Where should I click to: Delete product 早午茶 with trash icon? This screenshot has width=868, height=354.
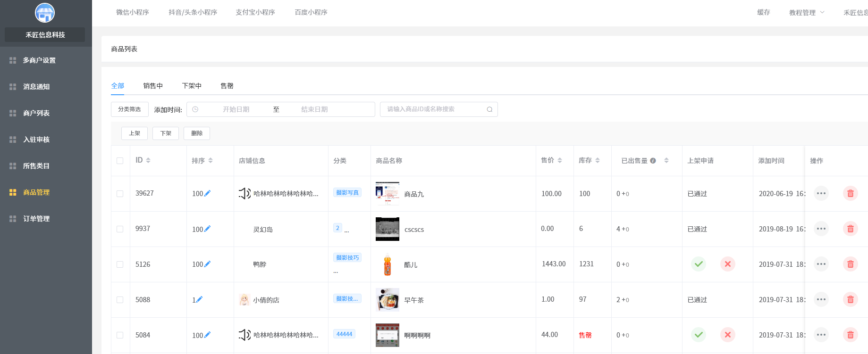[x=851, y=299]
